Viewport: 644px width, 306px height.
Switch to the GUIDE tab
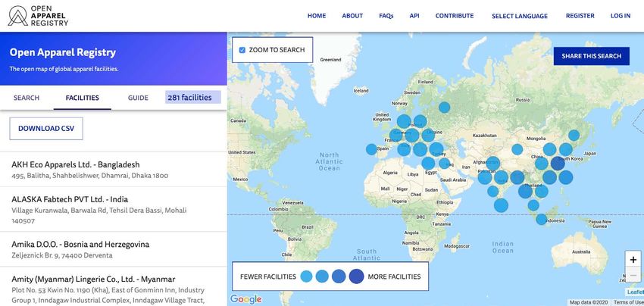coord(138,98)
